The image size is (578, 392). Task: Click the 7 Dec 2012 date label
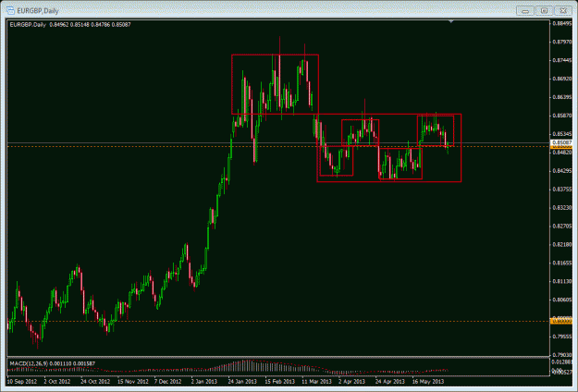167,381
